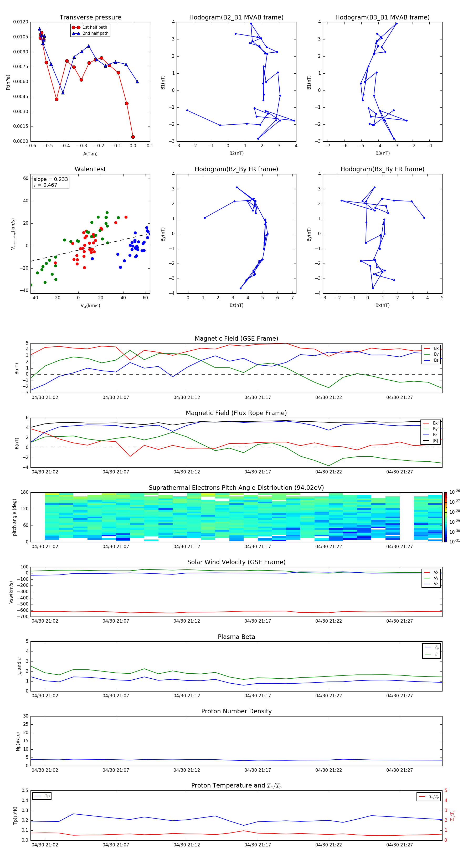This screenshot has width=473, height=868.
Task: Click the 'Vsw(km/s)' axis label
Action: click(x=11, y=592)
